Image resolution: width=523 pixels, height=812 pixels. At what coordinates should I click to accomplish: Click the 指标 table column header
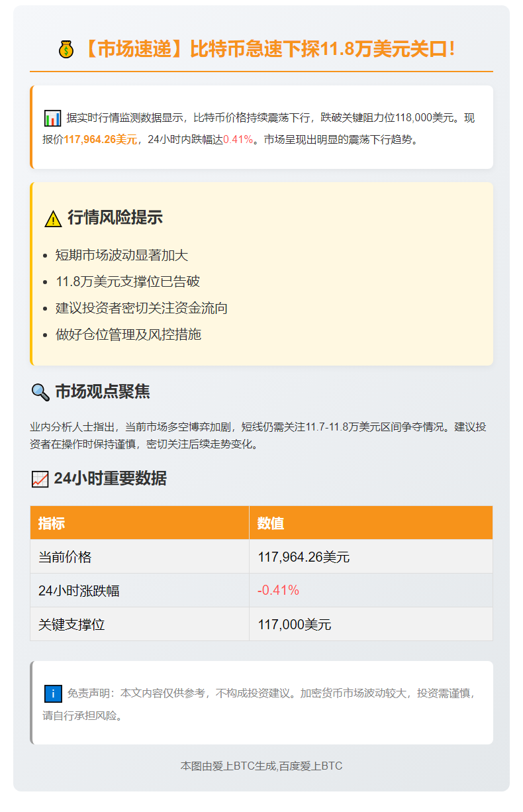[x=52, y=523]
